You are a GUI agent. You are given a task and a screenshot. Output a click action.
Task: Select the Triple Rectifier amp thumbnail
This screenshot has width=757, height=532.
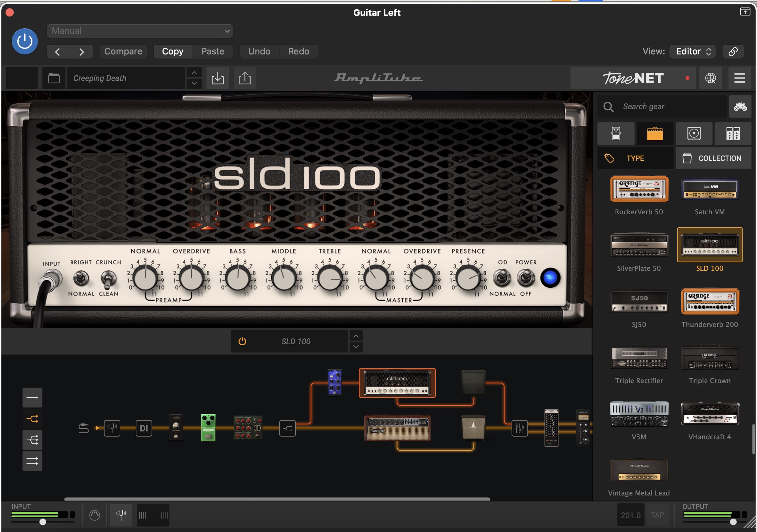click(639, 358)
